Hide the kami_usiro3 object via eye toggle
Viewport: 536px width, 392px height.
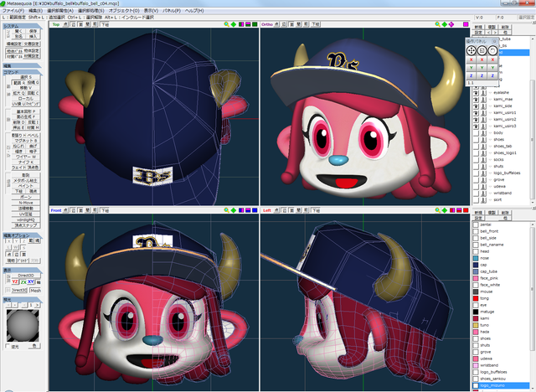[x=476, y=126]
